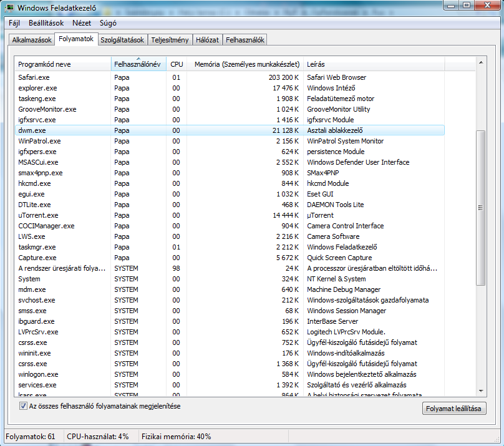
Task: Select the services.exe process row
Action: pos(230,385)
